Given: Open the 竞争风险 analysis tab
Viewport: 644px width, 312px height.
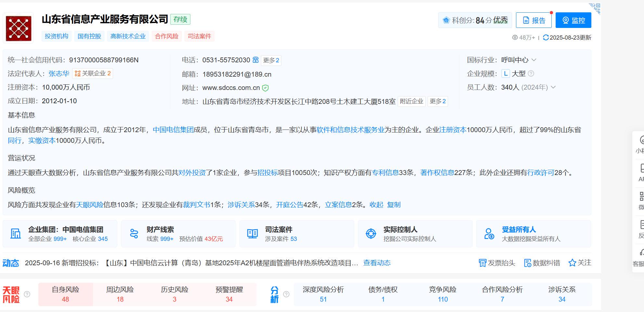Looking at the screenshot, I should tap(443, 294).
